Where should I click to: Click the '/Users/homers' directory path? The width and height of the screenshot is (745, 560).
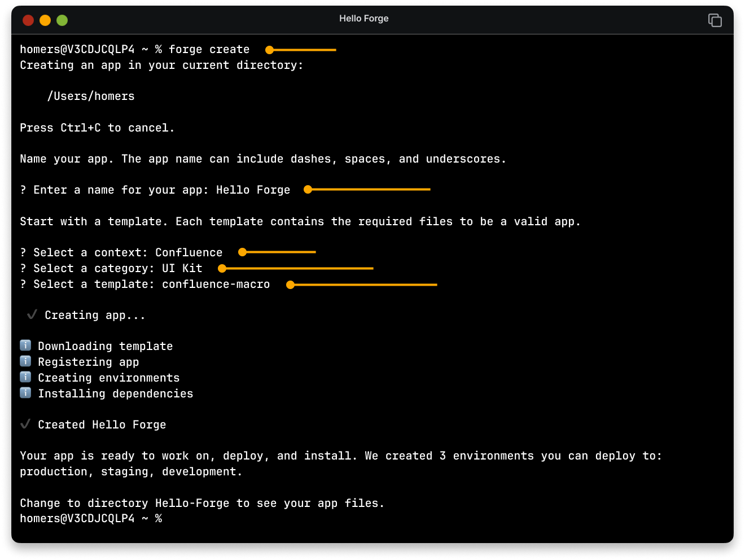tap(91, 97)
